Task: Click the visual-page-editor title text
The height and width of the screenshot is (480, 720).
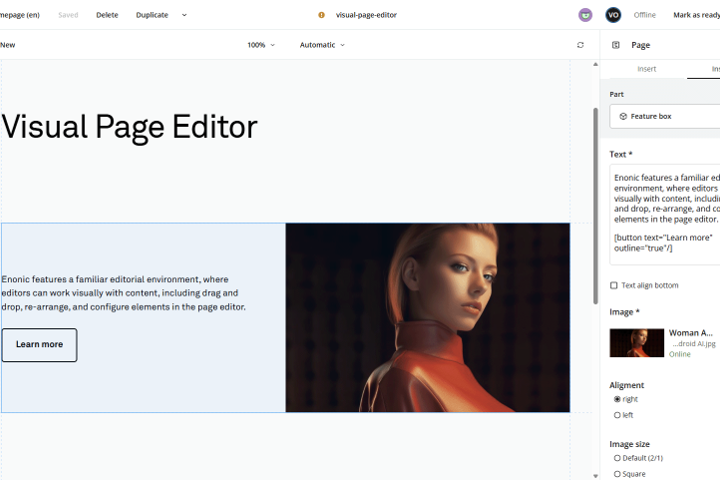Action: tap(366, 15)
